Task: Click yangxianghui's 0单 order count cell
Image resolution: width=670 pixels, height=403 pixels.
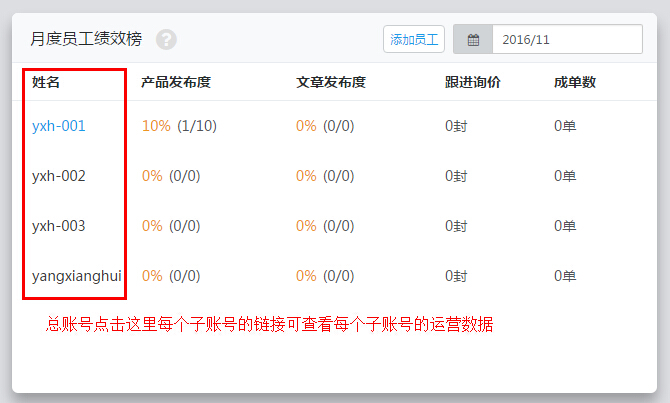Action: pyautogui.click(x=565, y=276)
